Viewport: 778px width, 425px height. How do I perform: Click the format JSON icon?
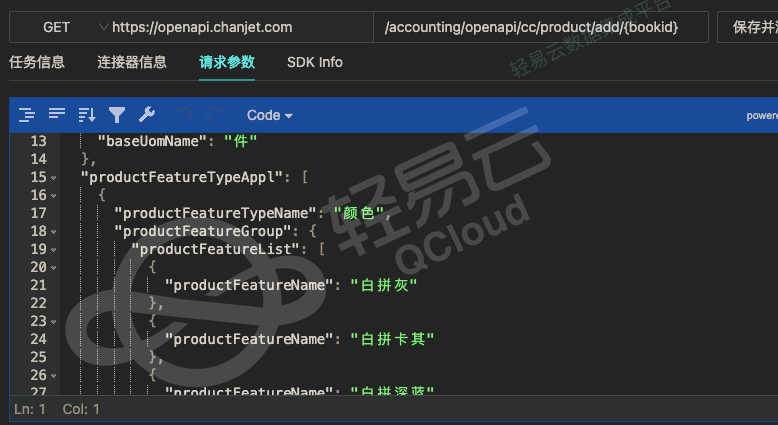coord(27,115)
